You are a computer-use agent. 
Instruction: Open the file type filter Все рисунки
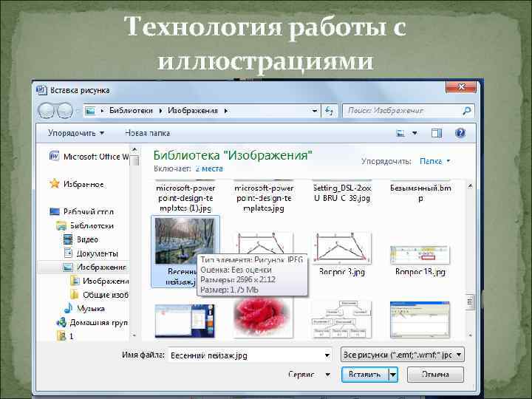402,355
